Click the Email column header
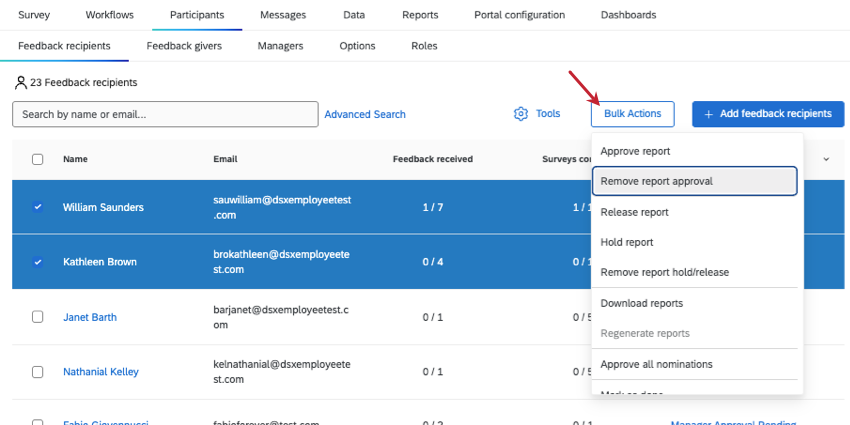The image size is (850, 425). click(226, 159)
